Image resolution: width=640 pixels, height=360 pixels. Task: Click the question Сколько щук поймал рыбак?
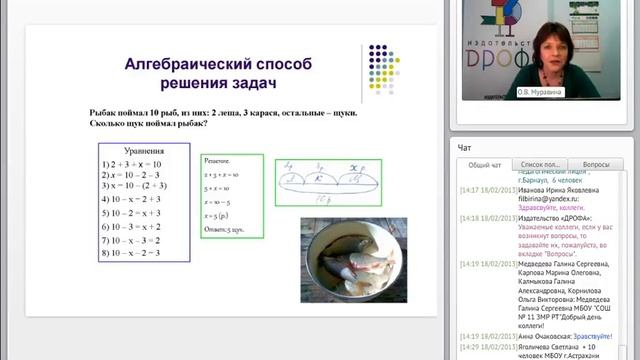[149, 123]
